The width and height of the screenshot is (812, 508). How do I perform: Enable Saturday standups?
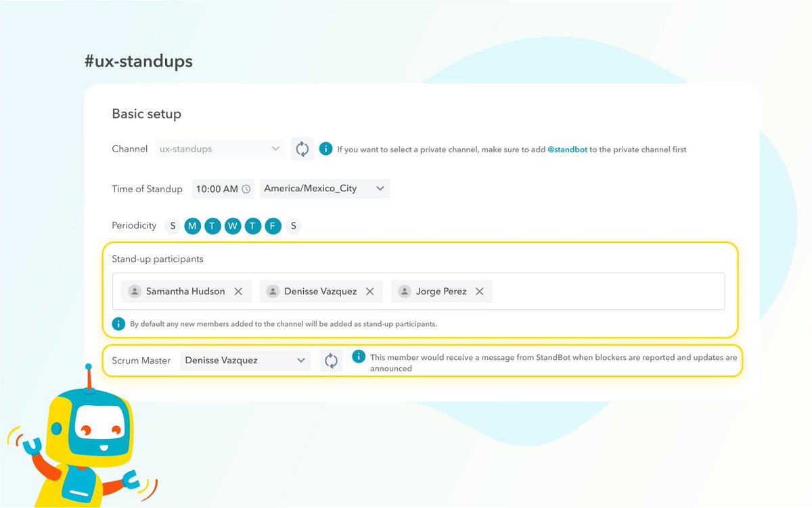[292, 226]
